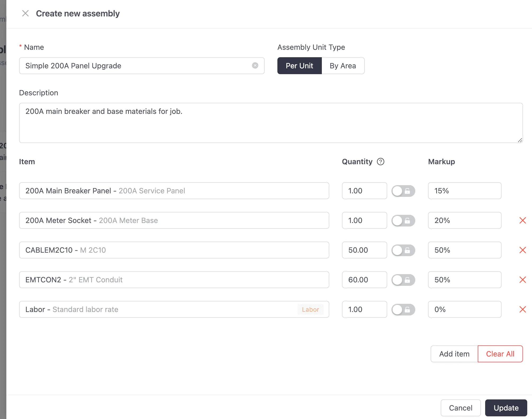Toggle the quantity lock for 200A Main Breaker Panel

403,191
